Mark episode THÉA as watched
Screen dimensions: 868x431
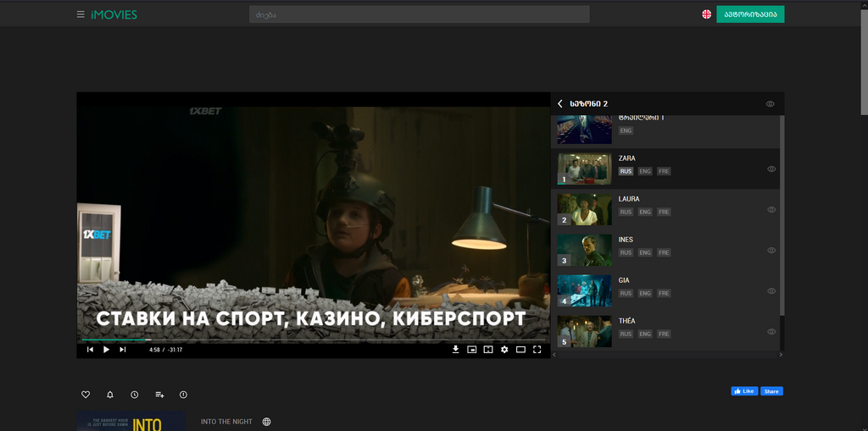(771, 331)
